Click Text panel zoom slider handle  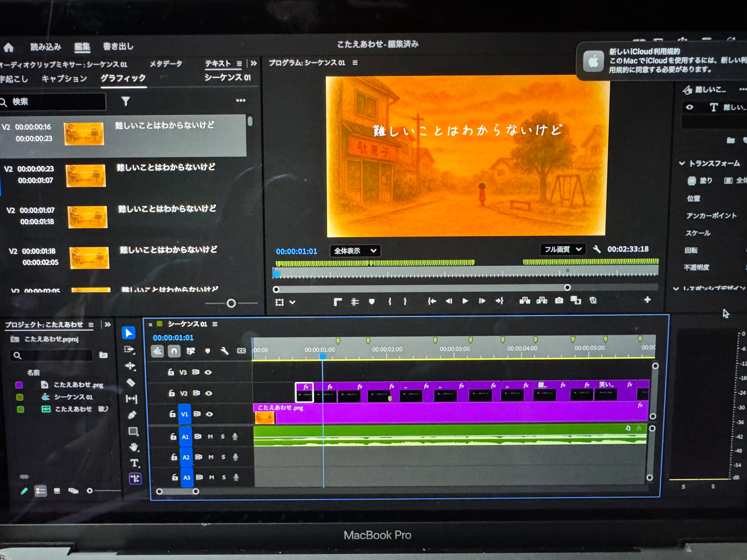coord(231,303)
